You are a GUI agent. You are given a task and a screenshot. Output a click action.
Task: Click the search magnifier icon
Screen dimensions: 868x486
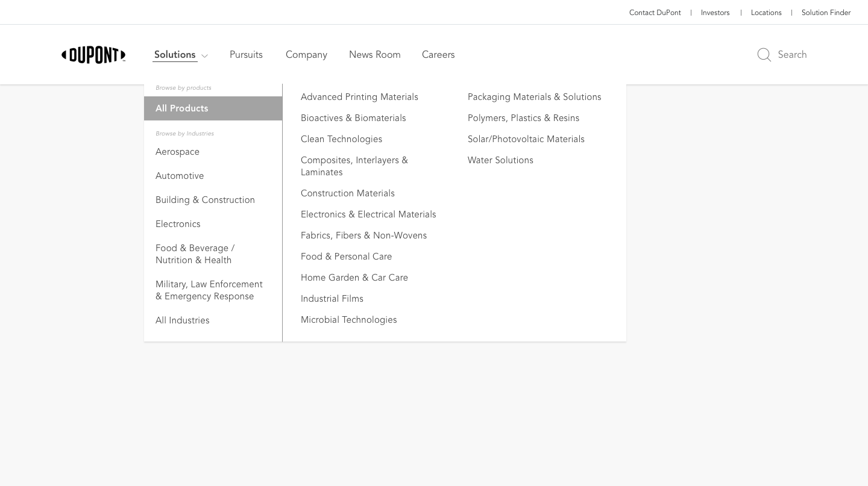pos(764,55)
